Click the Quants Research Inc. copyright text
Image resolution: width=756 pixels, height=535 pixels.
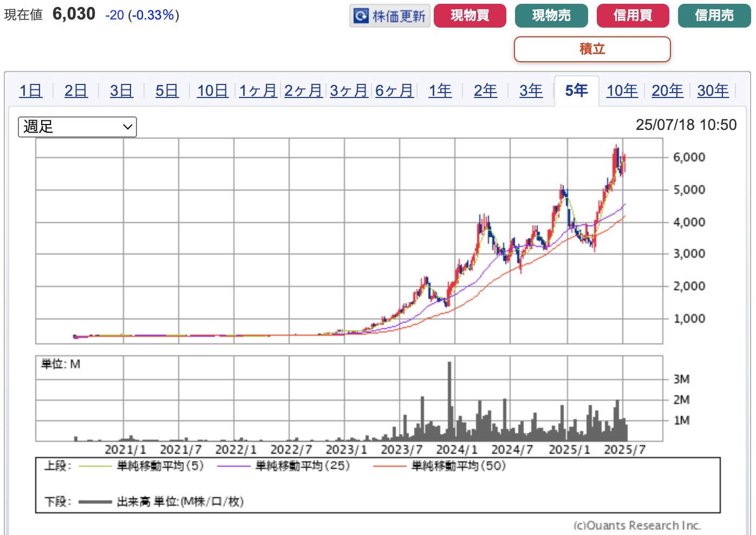pyautogui.click(x=637, y=525)
